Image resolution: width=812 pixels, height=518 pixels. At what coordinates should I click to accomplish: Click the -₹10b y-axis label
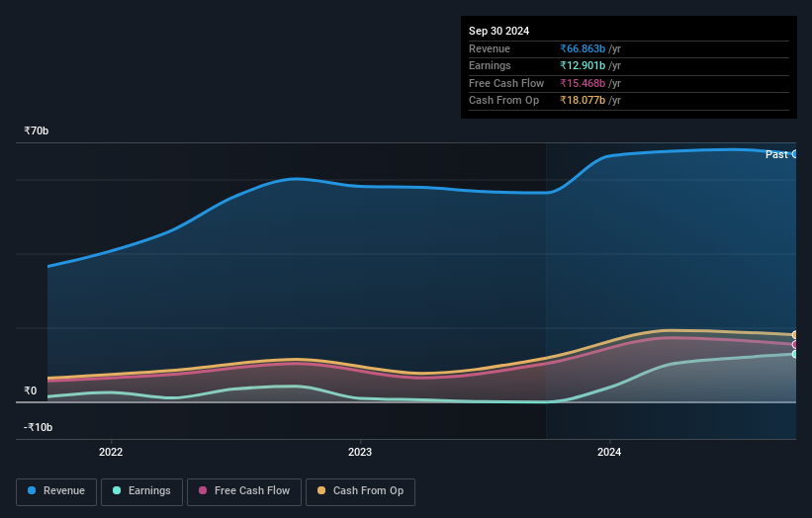coord(38,427)
